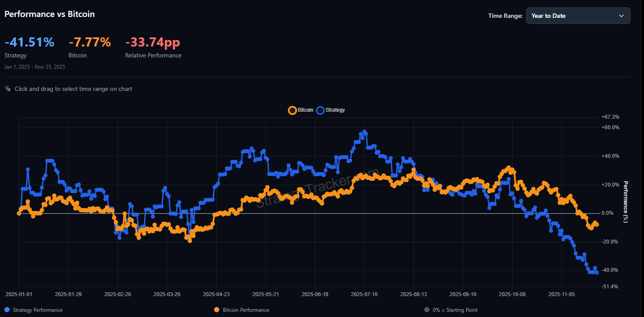Hide the Bitcoin series via the legend

(x=301, y=110)
